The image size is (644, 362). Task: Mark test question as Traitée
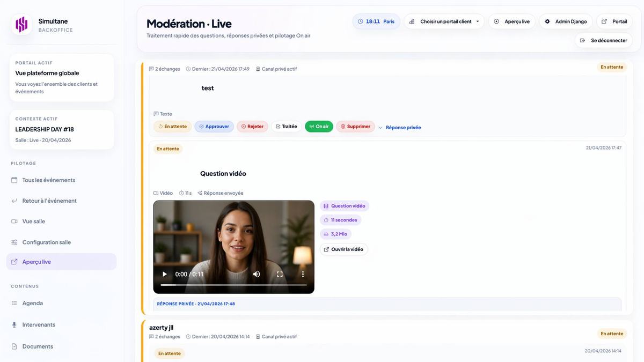pos(286,127)
